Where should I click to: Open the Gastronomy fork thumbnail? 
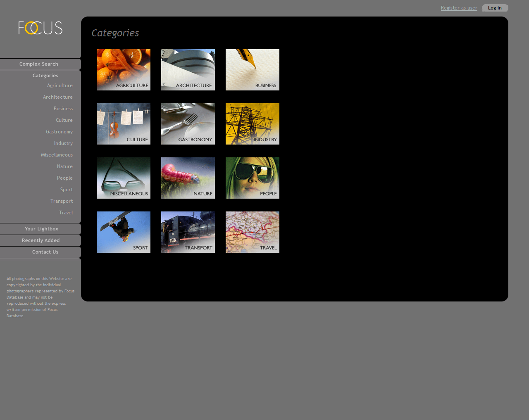[188, 124]
